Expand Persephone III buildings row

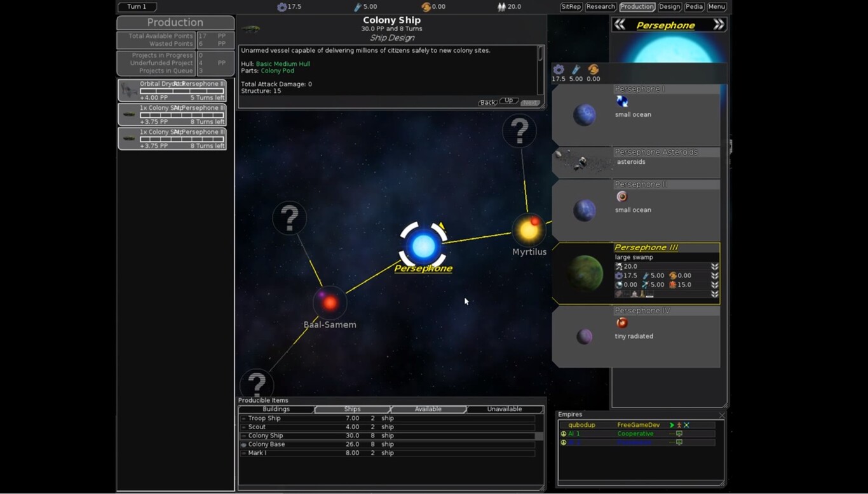715,294
